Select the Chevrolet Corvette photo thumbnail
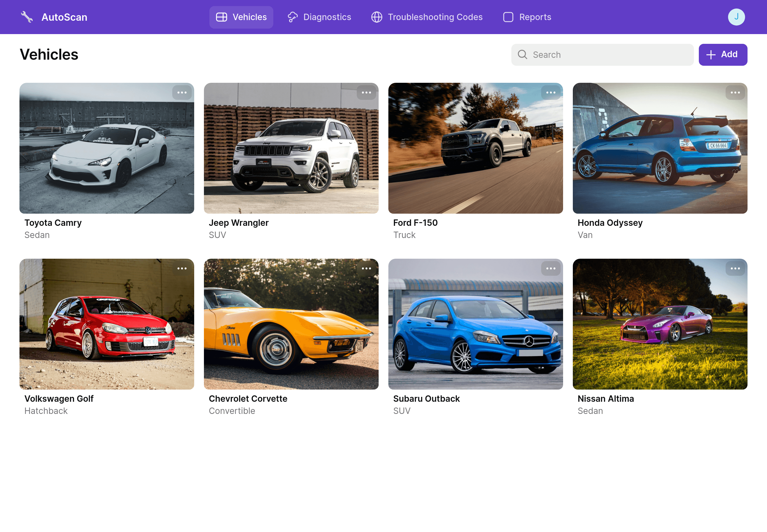Viewport: 767px width, 532px height. point(291,324)
